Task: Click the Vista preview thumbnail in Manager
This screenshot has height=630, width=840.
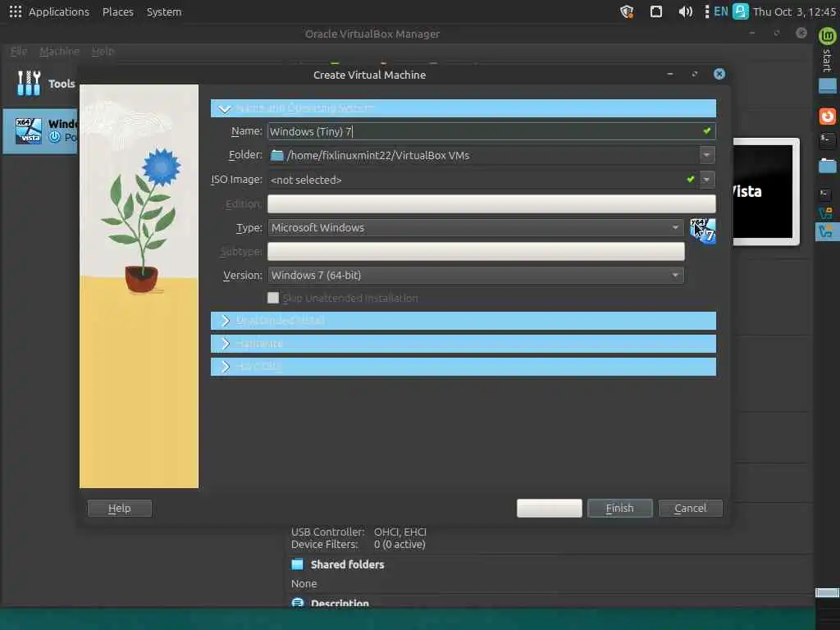Action: 766,191
